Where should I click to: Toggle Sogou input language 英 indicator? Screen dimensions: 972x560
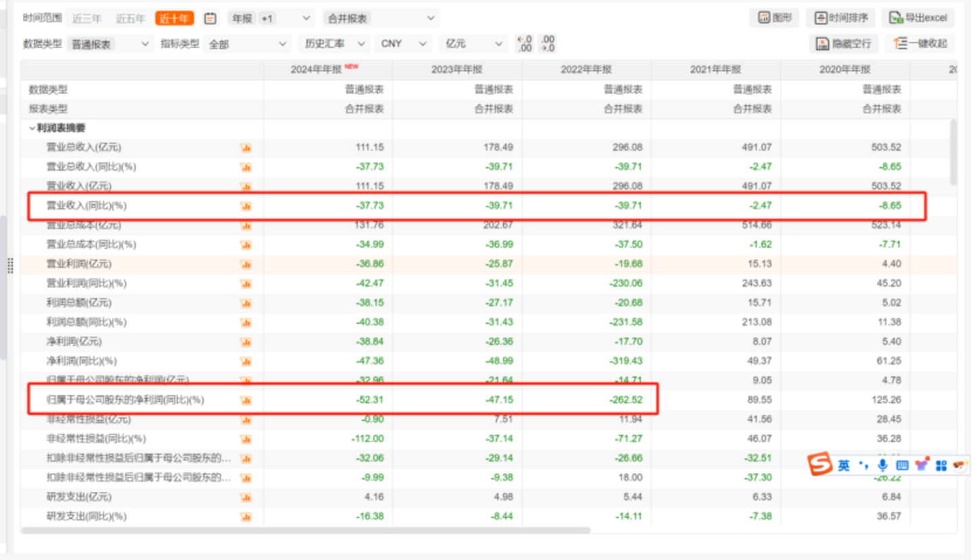(844, 466)
